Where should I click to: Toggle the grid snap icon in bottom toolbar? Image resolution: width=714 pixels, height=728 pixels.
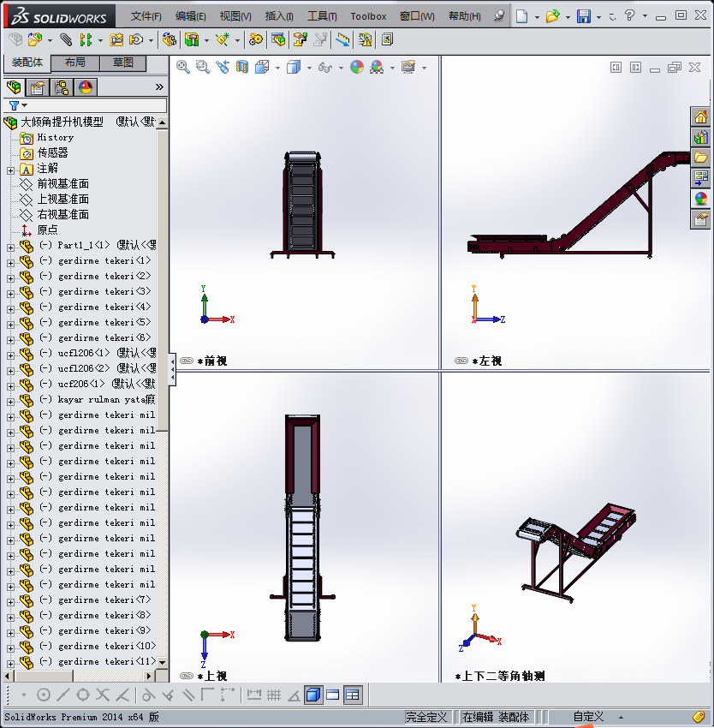pyautogui.click(x=274, y=695)
